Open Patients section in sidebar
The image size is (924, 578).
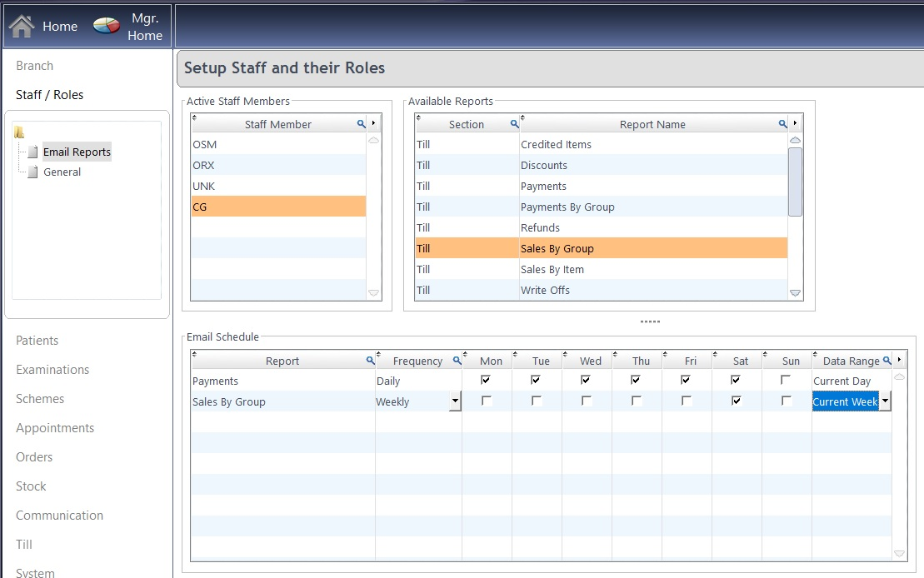37,341
